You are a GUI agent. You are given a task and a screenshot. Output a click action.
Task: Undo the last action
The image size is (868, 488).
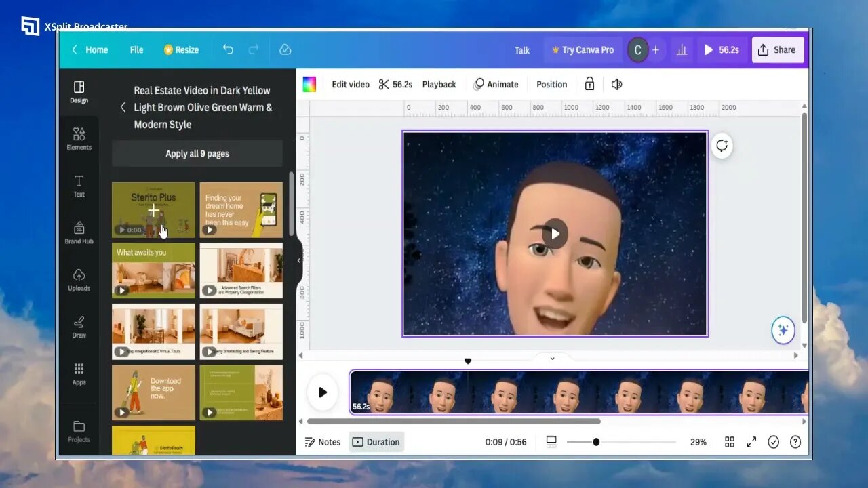tap(228, 49)
